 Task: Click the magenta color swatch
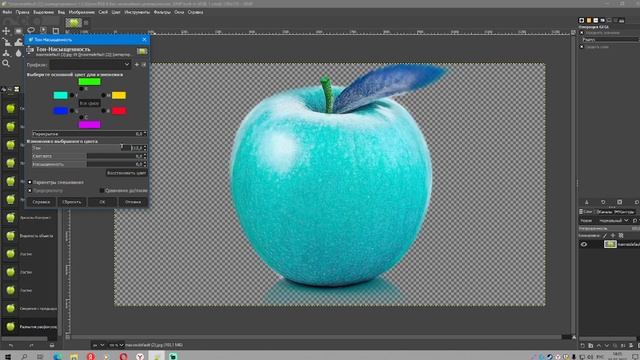click(x=89, y=124)
